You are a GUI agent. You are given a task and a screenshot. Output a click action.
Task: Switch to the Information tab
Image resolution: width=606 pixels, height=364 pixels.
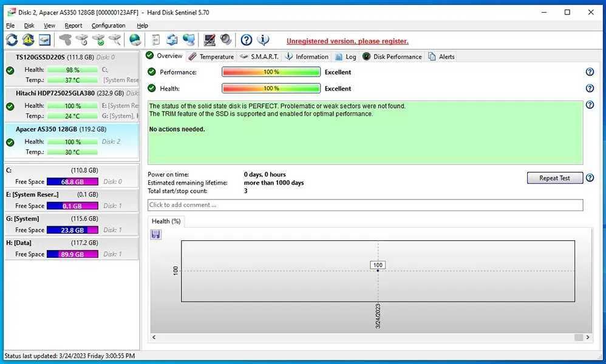pyautogui.click(x=307, y=57)
